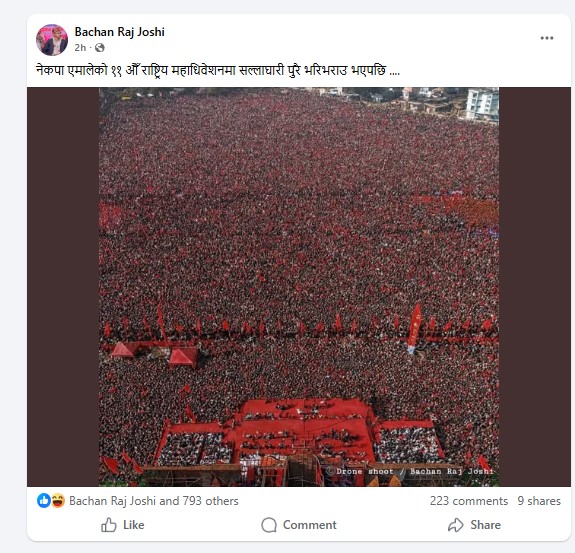Click the globe public-audience icon

click(x=100, y=48)
